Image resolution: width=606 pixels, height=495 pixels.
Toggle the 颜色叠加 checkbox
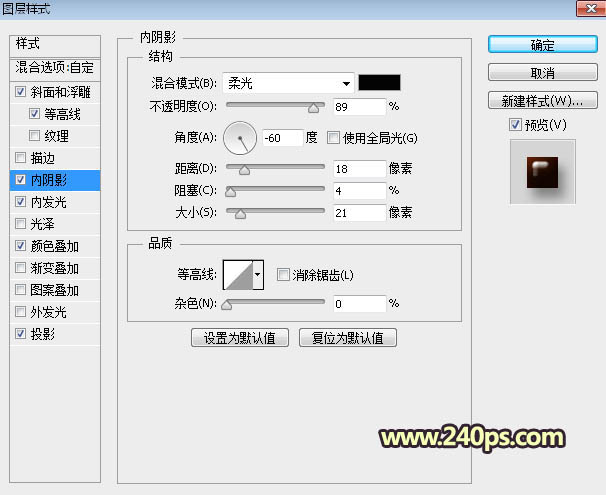20,246
